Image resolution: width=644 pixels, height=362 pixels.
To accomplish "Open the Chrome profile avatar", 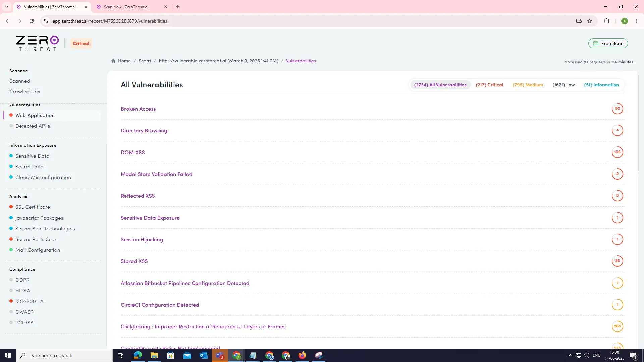I will pyautogui.click(x=624, y=21).
